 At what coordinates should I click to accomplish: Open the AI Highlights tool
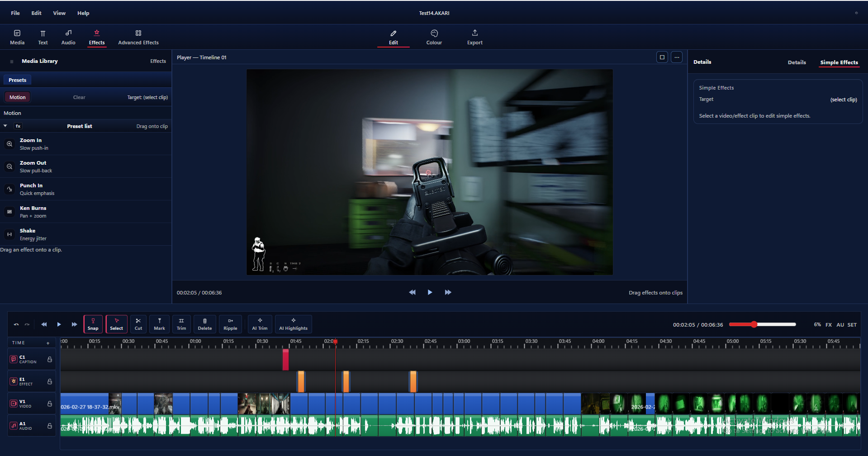[x=293, y=324]
